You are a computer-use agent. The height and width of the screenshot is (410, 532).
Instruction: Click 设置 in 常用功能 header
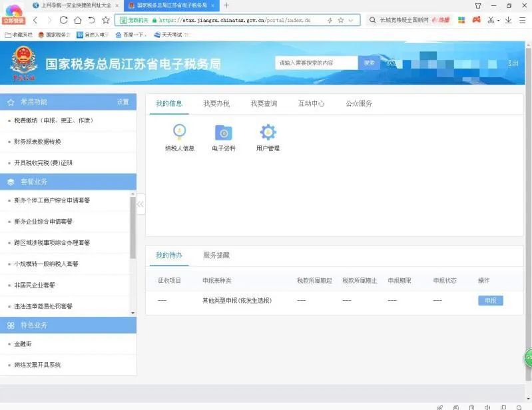(123, 102)
